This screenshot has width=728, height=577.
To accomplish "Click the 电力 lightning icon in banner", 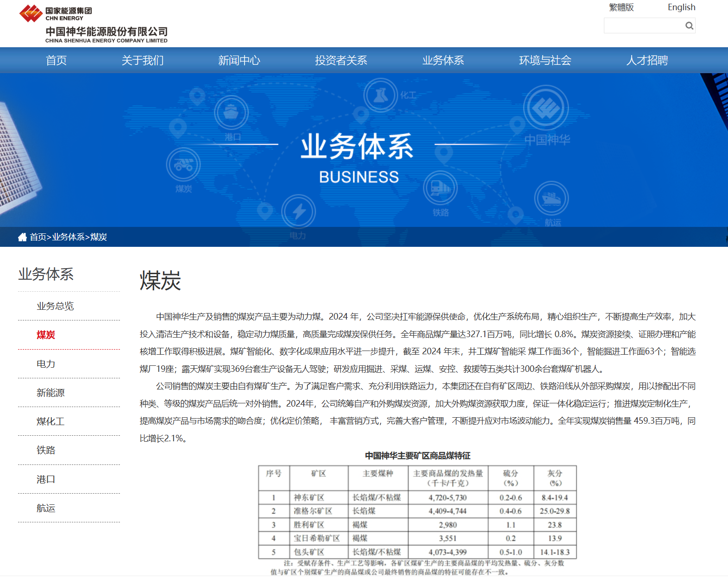I will click(x=299, y=212).
